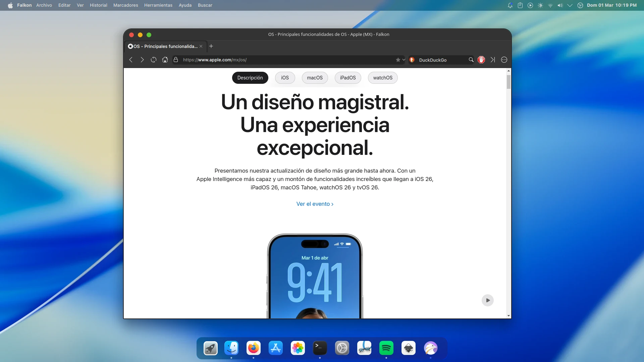Click the search magnifier icon
Image resolution: width=644 pixels, height=362 pixels.
point(471,60)
